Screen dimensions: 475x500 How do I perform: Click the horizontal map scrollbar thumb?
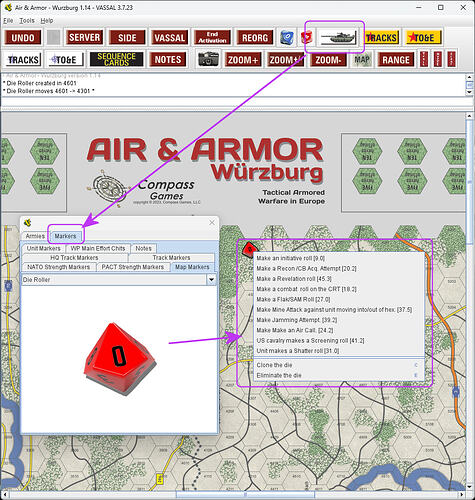click(245, 494)
